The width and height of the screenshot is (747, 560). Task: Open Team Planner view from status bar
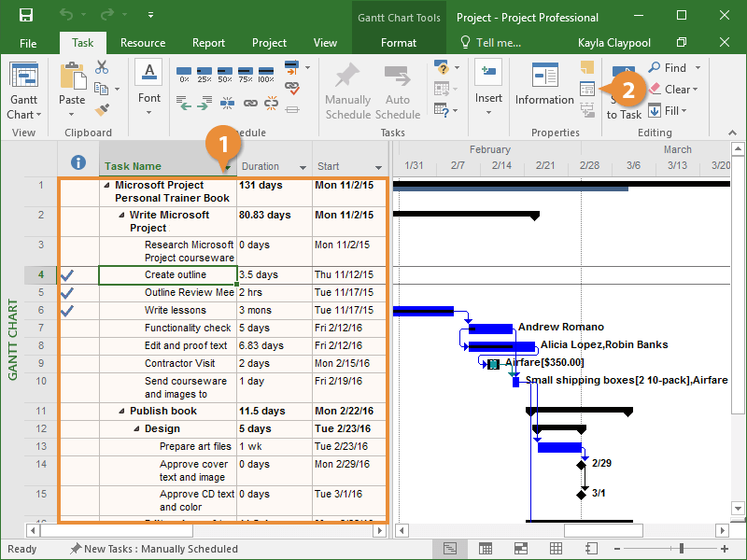pos(520,548)
